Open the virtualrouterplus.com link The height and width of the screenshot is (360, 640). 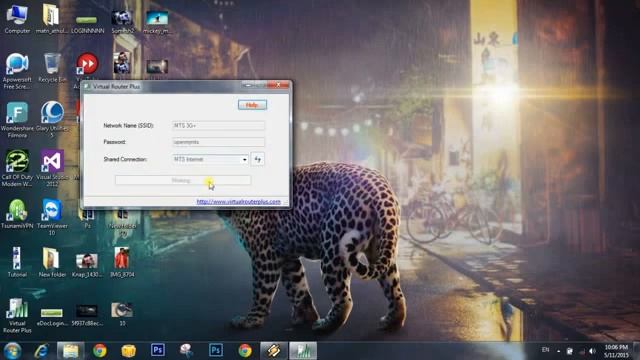tap(238, 202)
